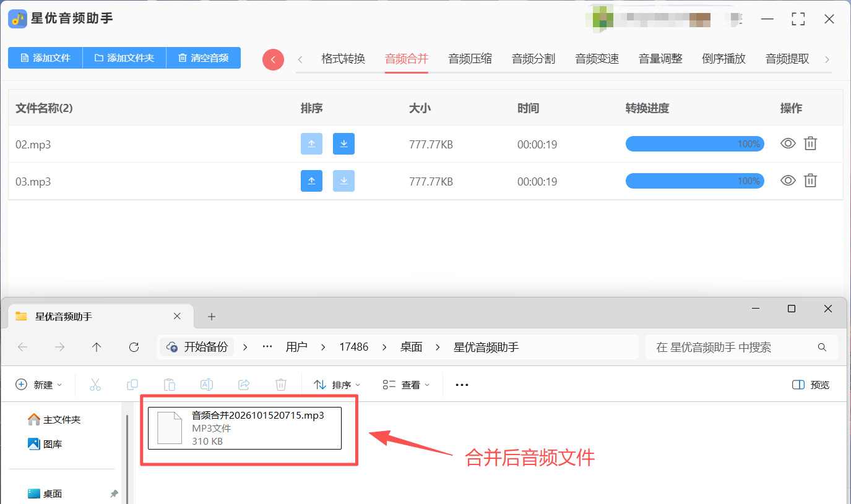
Task: Go to the 音频变速 tab
Action: coord(597,59)
